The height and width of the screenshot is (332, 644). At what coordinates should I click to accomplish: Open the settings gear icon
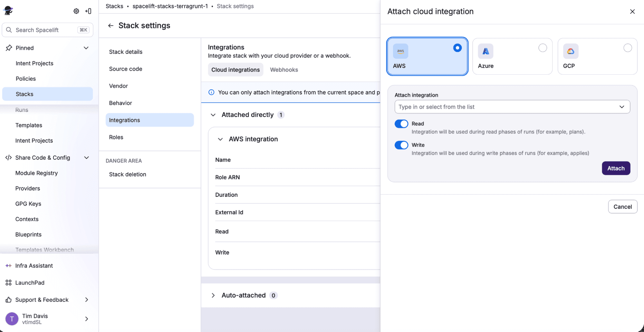click(76, 11)
